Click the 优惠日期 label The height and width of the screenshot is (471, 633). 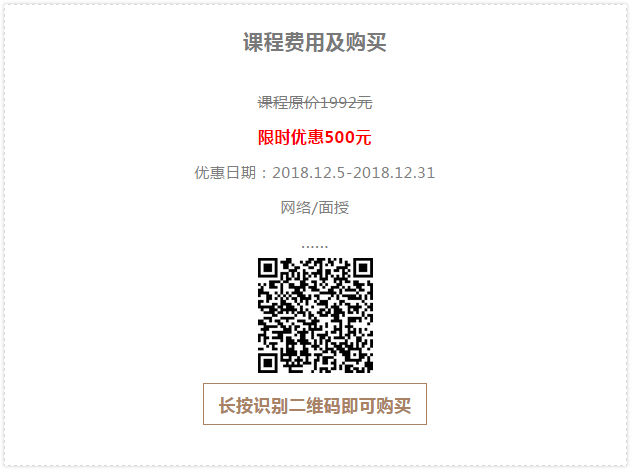(x=225, y=173)
